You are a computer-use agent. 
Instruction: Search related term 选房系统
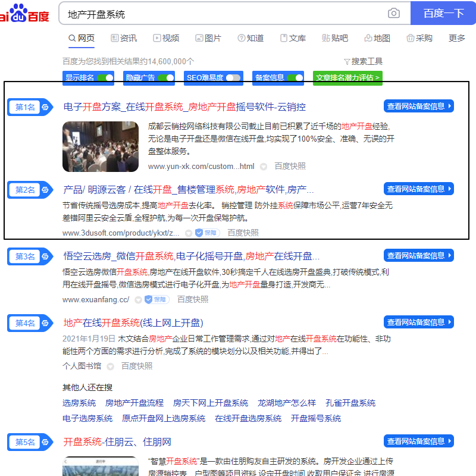tap(79, 403)
